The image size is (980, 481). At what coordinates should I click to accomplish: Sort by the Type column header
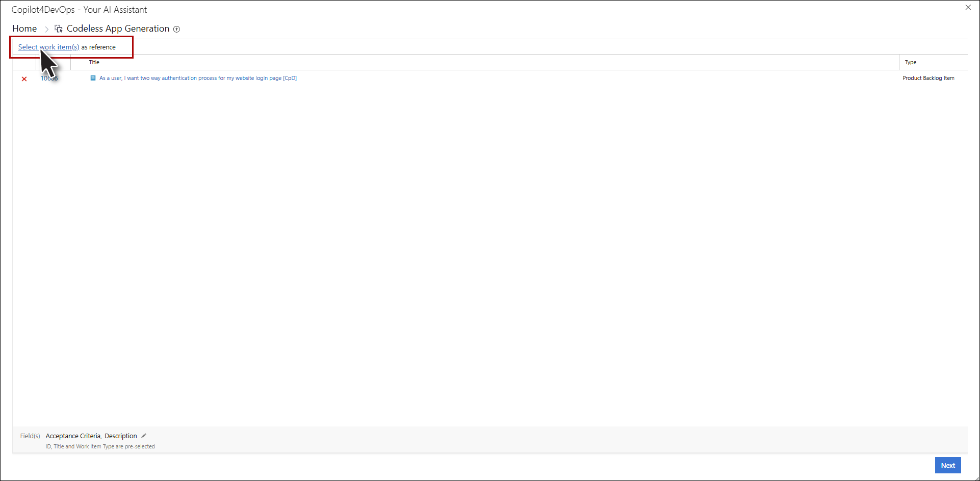coord(910,62)
